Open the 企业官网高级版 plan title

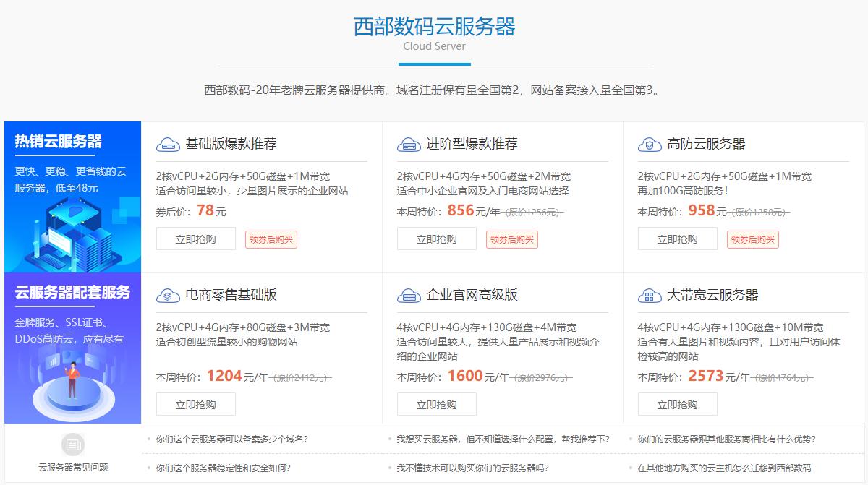472,295
